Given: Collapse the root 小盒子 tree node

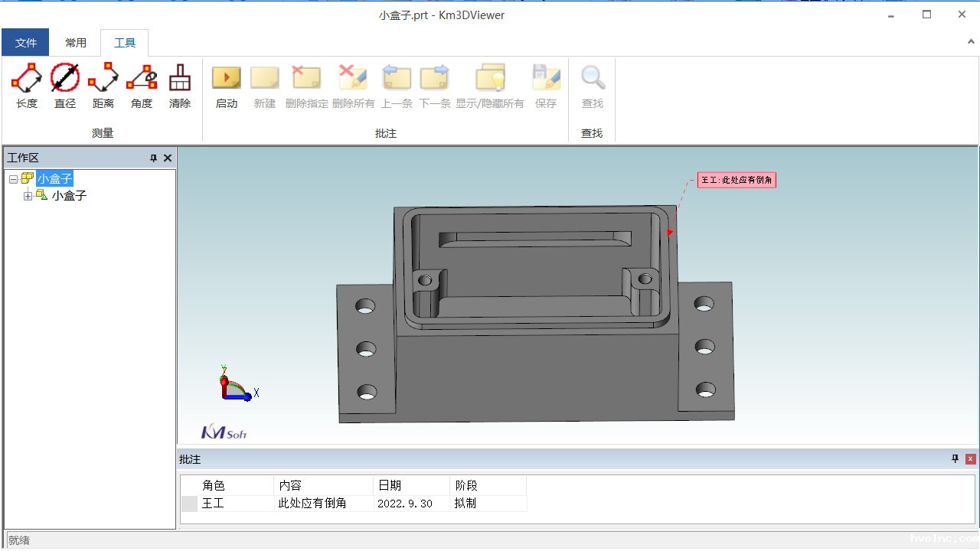Looking at the screenshot, I should (x=14, y=179).
